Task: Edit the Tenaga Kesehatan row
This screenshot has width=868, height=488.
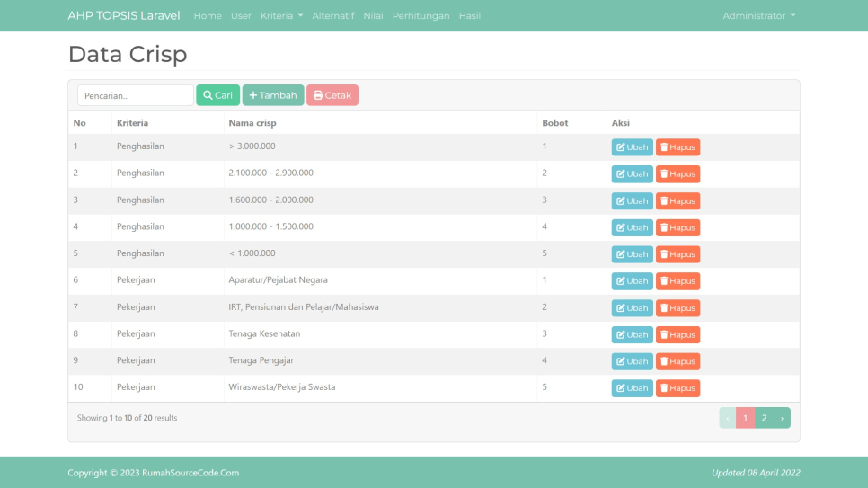Action: pyautogui.click(x=633, y=334)
